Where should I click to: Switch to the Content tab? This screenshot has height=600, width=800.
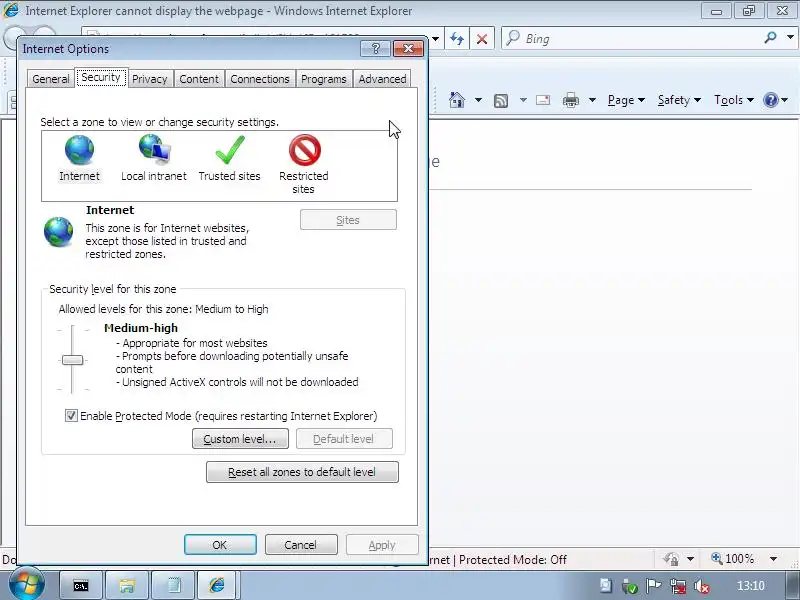click(x=199, y=79)
